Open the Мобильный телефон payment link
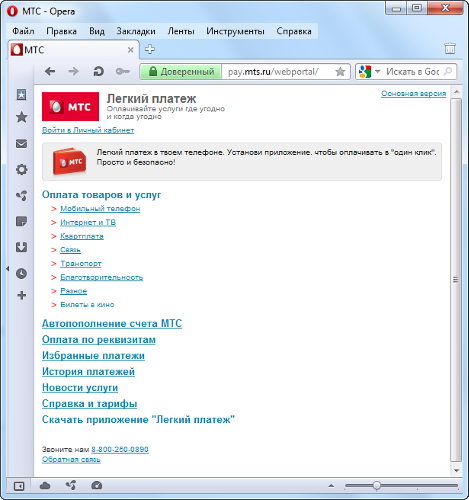 click(x=100, y=208)
